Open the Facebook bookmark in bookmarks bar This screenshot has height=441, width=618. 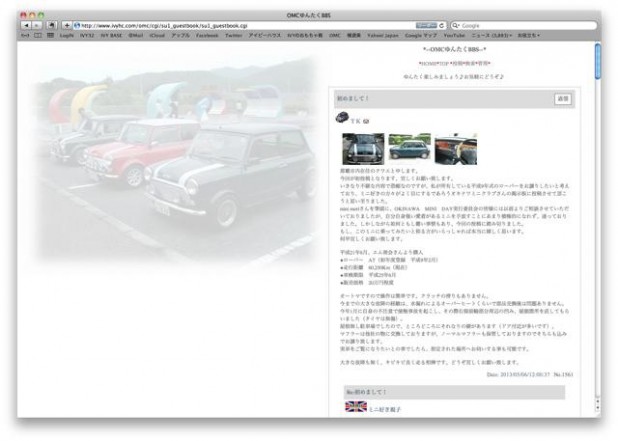pyautogui.click(x=207, y=35)
